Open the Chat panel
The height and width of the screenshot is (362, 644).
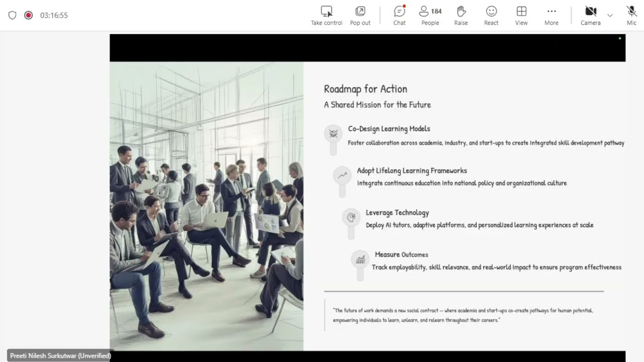point(399,16)
